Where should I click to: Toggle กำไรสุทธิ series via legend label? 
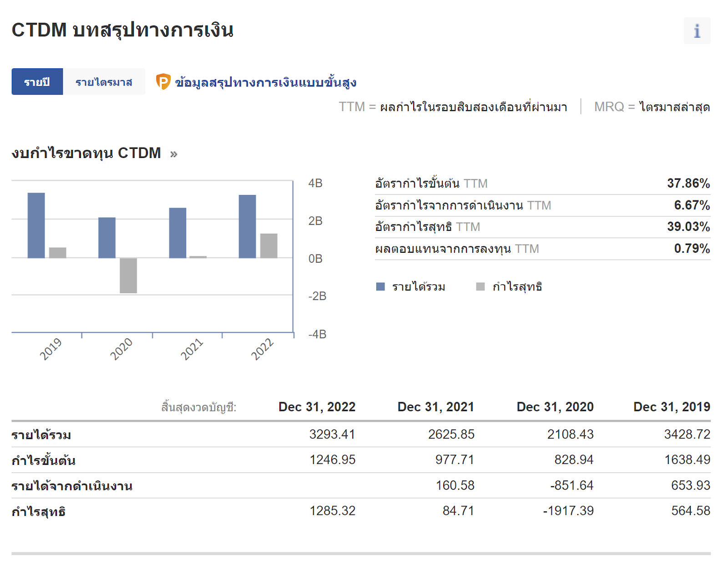[517, 287]
